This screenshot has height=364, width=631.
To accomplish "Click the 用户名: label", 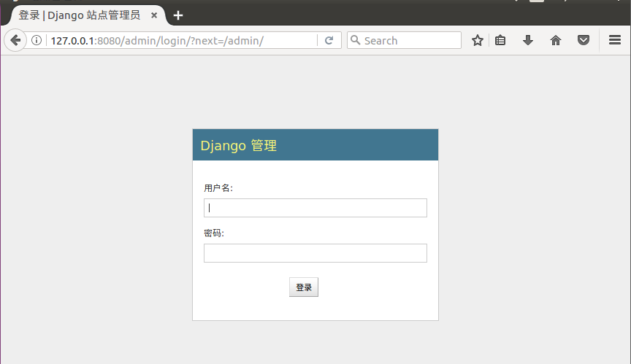I will (218, 188).
